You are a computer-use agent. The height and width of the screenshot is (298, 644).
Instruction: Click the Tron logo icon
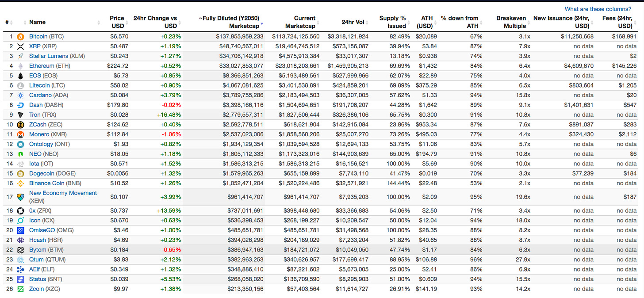[x=20, y=115]
